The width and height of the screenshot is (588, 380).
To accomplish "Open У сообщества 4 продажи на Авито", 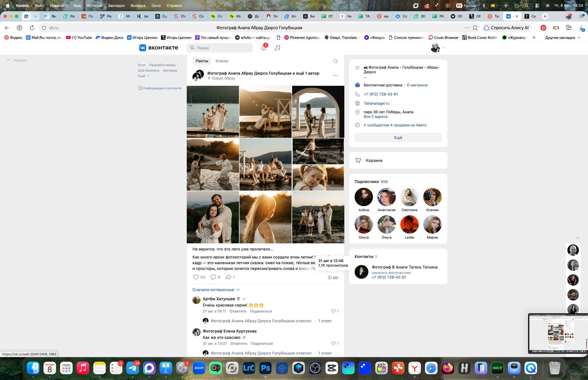I will click(x=395, y=125).
